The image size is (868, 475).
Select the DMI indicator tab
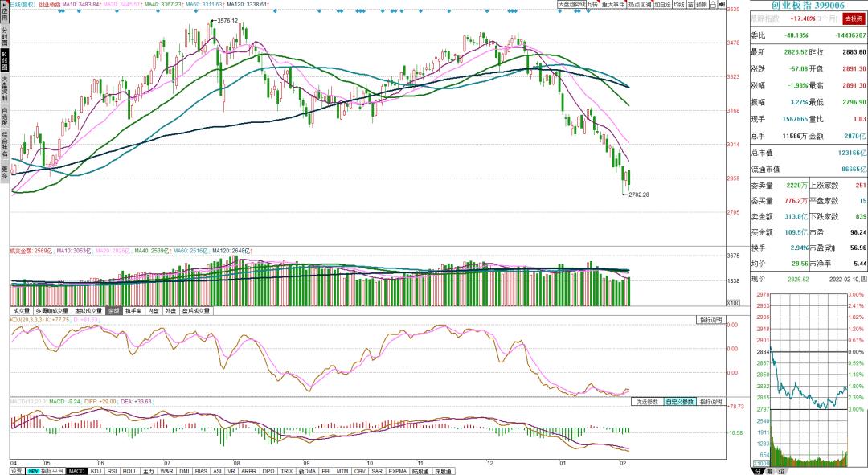[184, 471]
